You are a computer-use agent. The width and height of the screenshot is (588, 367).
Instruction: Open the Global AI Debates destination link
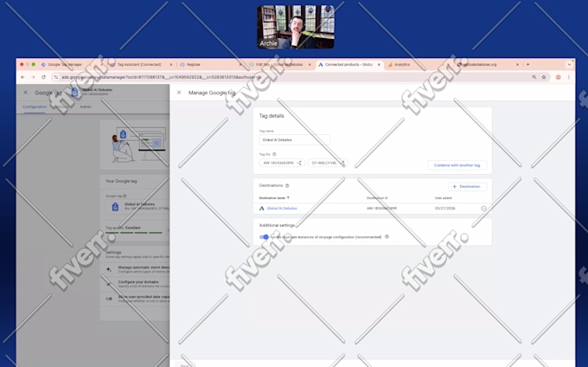tap(282, 209)
